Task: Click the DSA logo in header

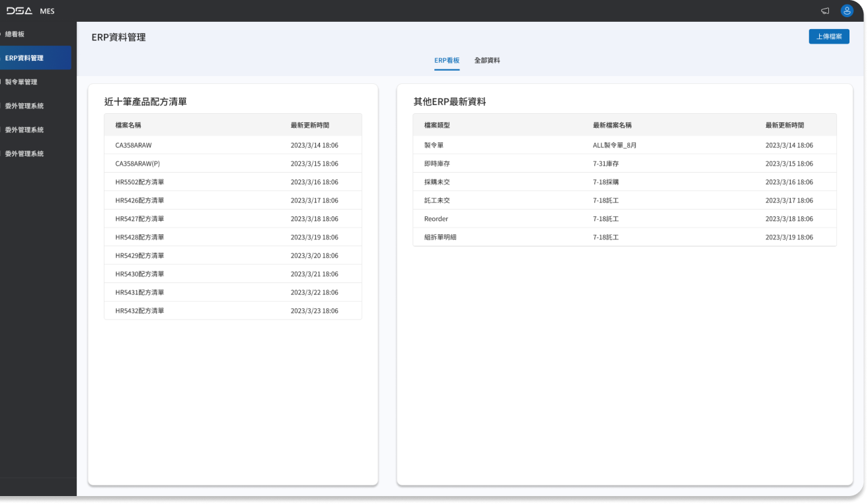Action: [20, 11]
